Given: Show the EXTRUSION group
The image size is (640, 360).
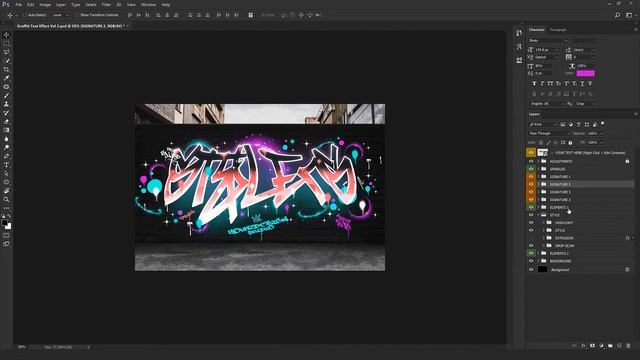Looking at the screenshot, I should pos(531,238).
